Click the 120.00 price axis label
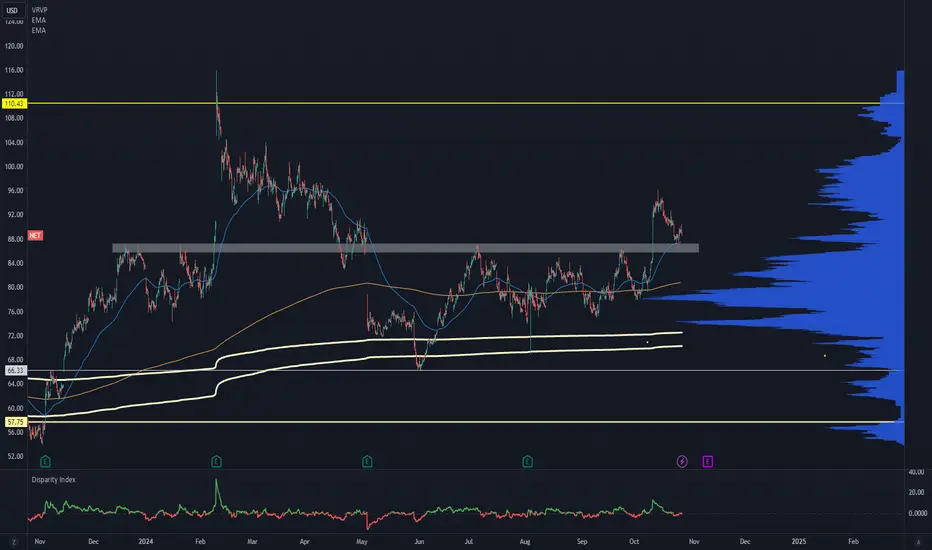This screenshot has height=550, width=932. pos(14,46)
